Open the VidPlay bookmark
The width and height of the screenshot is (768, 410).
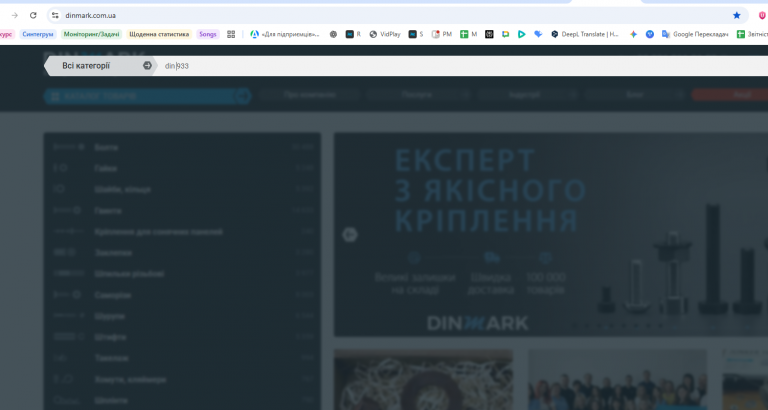(385, 34)
